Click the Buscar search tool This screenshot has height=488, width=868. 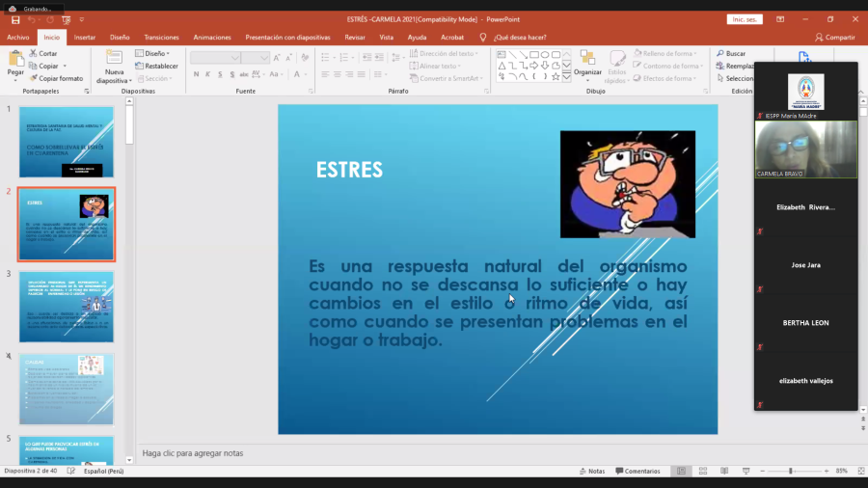point(729,54)
